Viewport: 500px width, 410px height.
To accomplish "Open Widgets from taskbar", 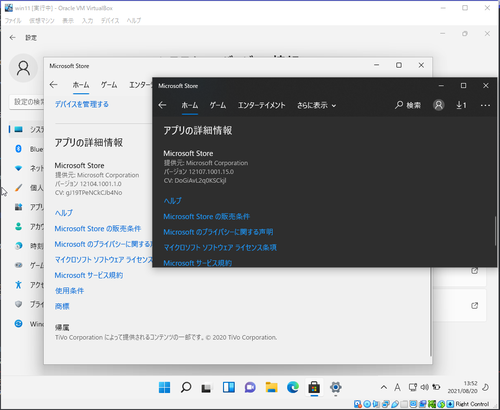I will (229, 387).
